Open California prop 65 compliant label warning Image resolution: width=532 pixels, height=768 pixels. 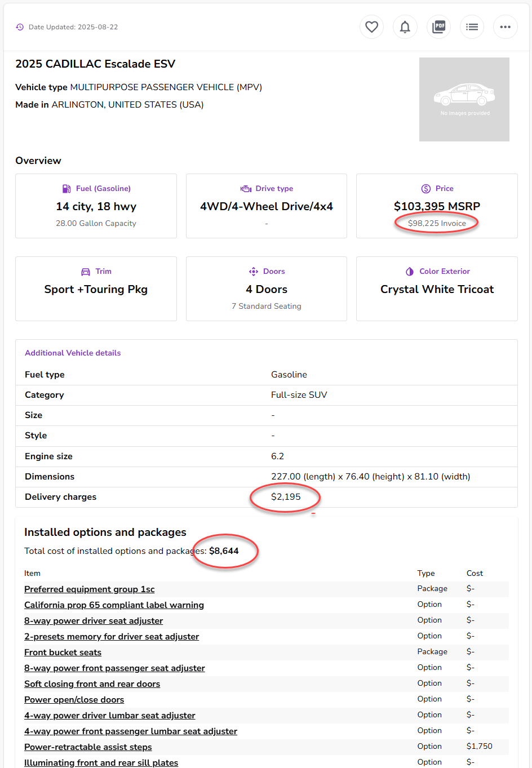[x=114, y=605]
